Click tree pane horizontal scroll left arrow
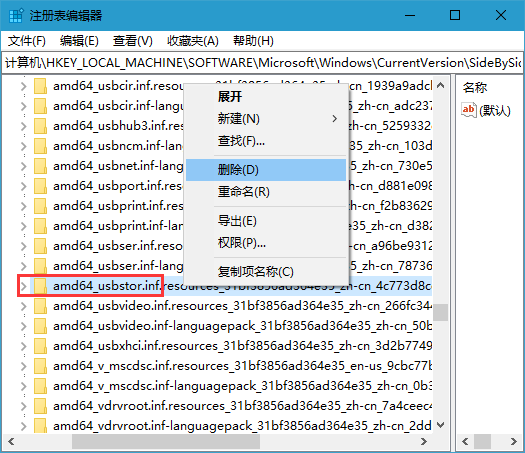 point(11,441)
